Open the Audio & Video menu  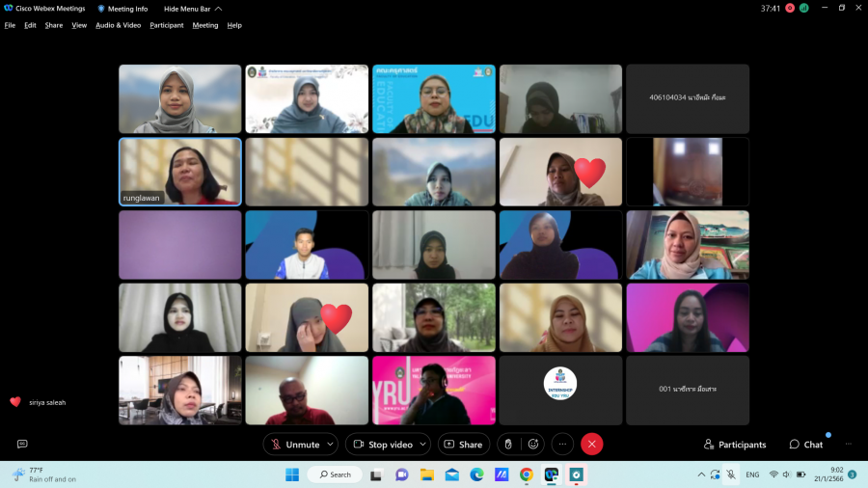point(118,25)
